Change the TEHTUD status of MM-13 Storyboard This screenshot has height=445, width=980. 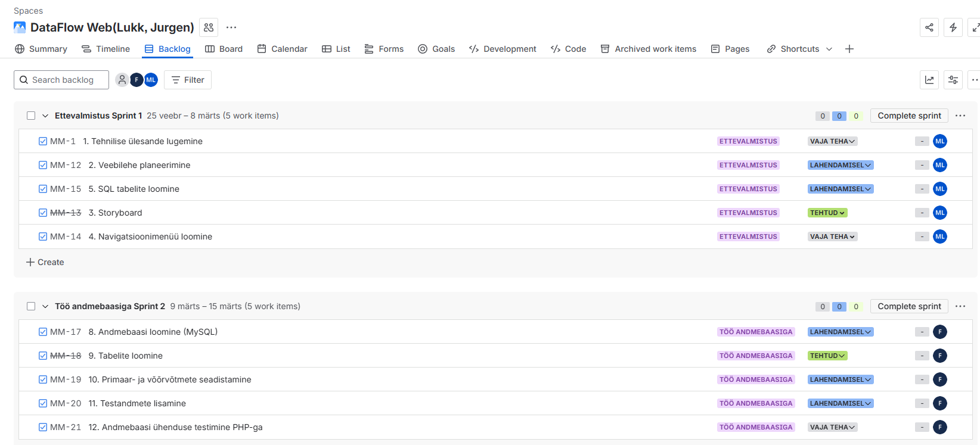click(x=827, y=213)
